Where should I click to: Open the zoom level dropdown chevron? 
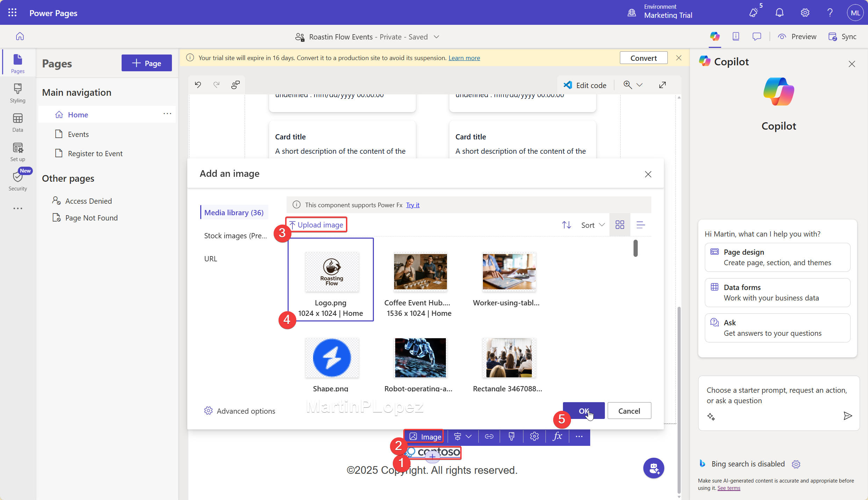coord(640,85)
